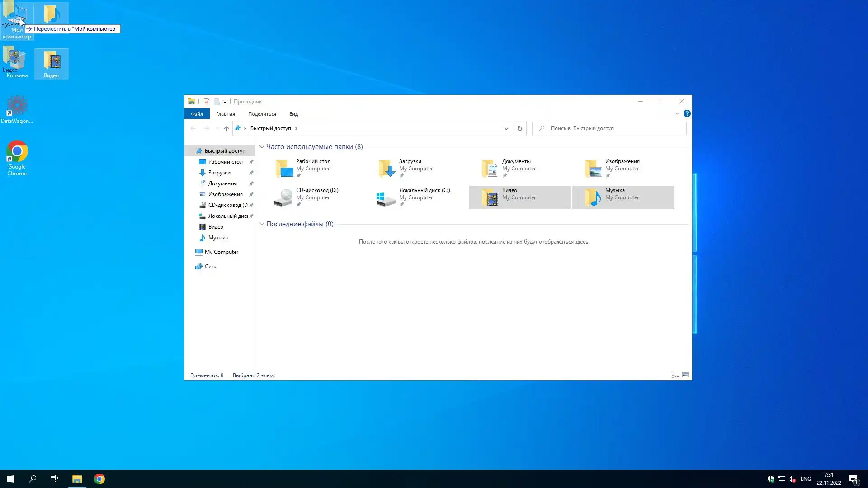This screenshot has width=868, height=488.
Task: Toggle pin icon next to Загрузки in sidebar
Action: click(251, 173)
